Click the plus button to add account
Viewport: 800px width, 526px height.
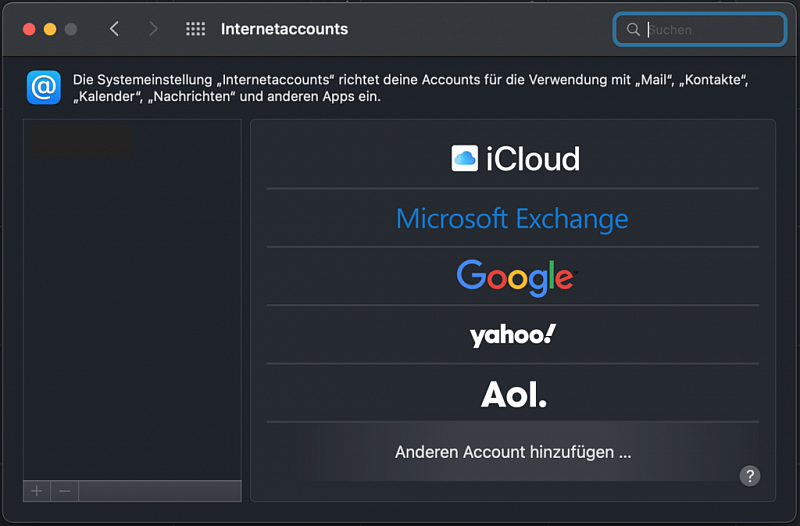click(x=37, y=491)
